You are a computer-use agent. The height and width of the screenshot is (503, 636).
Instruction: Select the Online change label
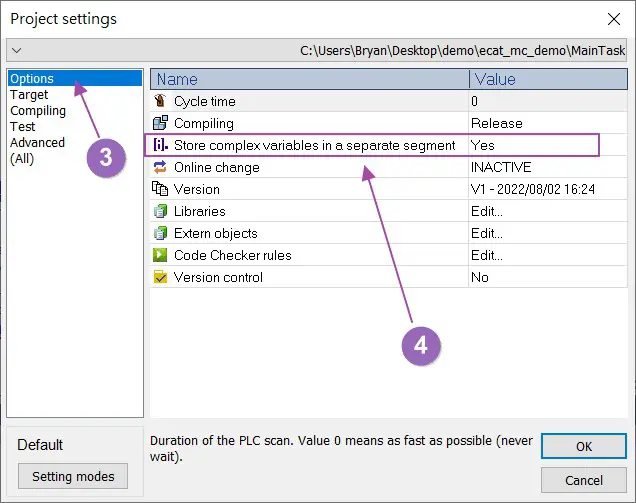[x=217, y=167]
